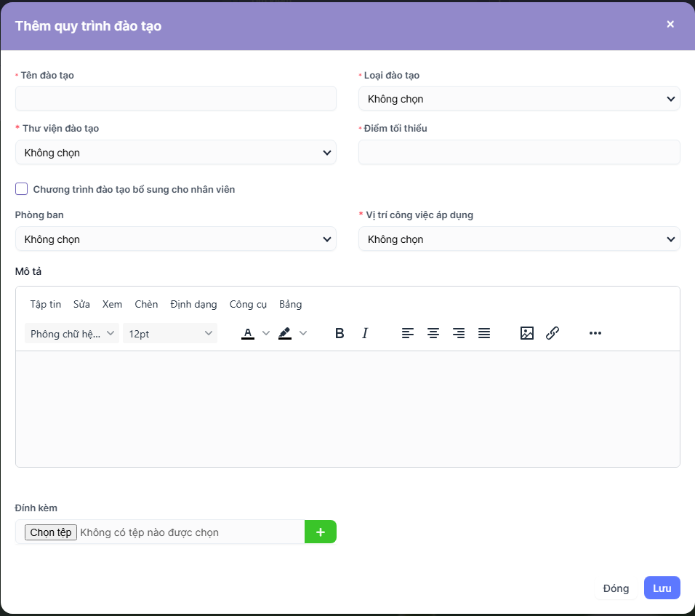This screenshot has width=695, height=616.
Task: Apply italic formatting in the editor
Action: pos(365,333)
